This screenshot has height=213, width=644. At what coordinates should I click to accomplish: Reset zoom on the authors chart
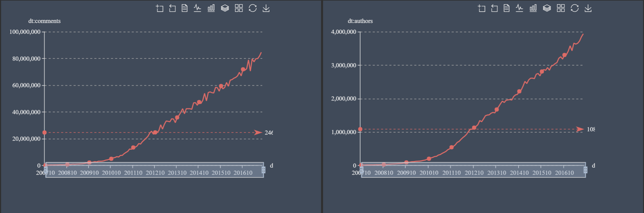[494, 8]
